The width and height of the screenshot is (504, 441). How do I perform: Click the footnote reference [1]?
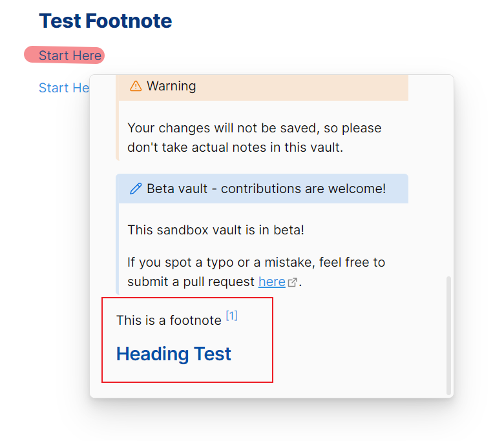tap(232, 315)
